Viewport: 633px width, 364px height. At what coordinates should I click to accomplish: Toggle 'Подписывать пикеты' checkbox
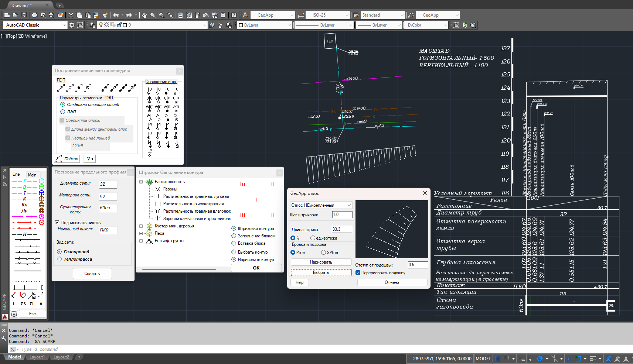click(x=57, y=222)
